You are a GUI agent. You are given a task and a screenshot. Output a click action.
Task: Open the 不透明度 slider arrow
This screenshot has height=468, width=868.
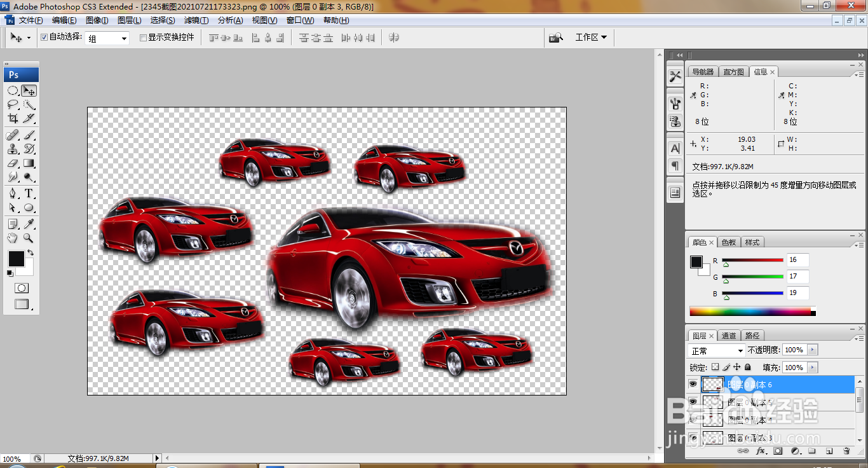click(x=813, y=350)
